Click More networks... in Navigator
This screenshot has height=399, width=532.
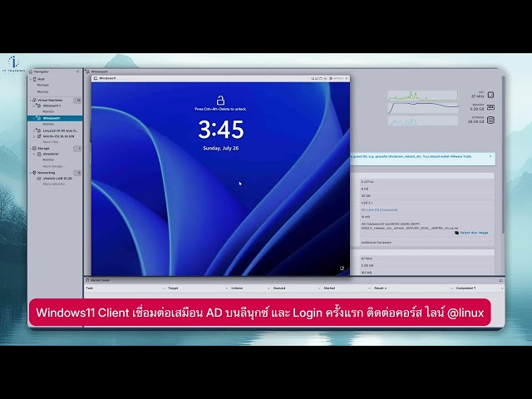click(55, 185)
